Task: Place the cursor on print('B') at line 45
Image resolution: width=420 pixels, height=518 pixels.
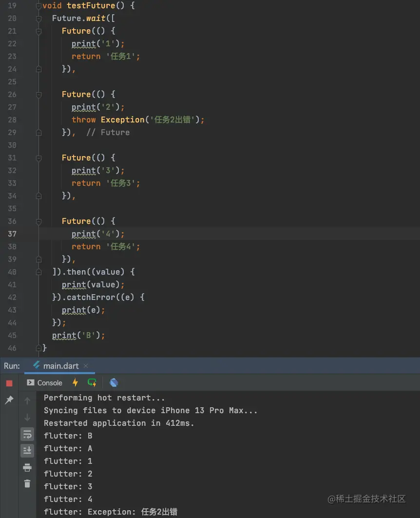Action: pyautogui.click(x=78, y=336)
